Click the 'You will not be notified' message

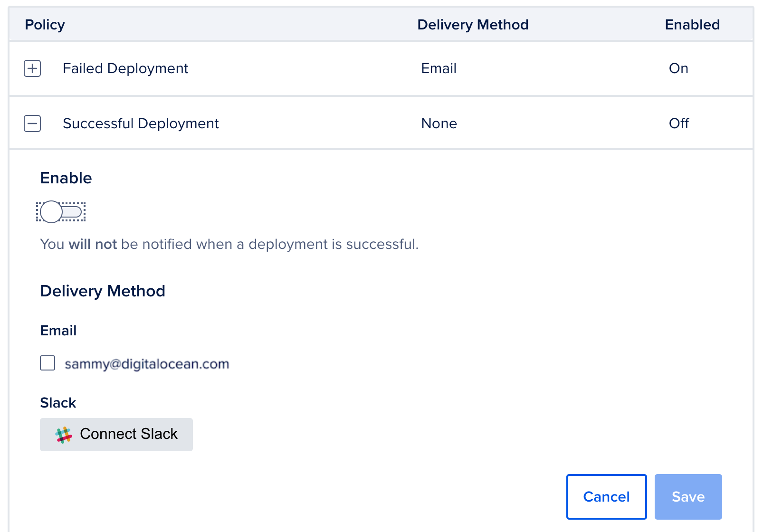pyautogui.click(x=229, y=244)
